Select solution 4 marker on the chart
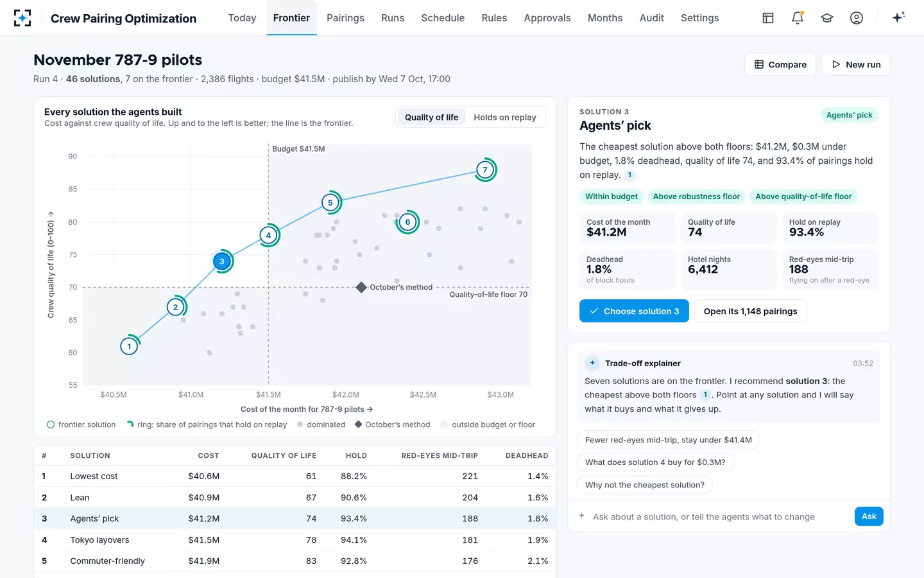This screenshot has width=924, height=578. (268, 236)
